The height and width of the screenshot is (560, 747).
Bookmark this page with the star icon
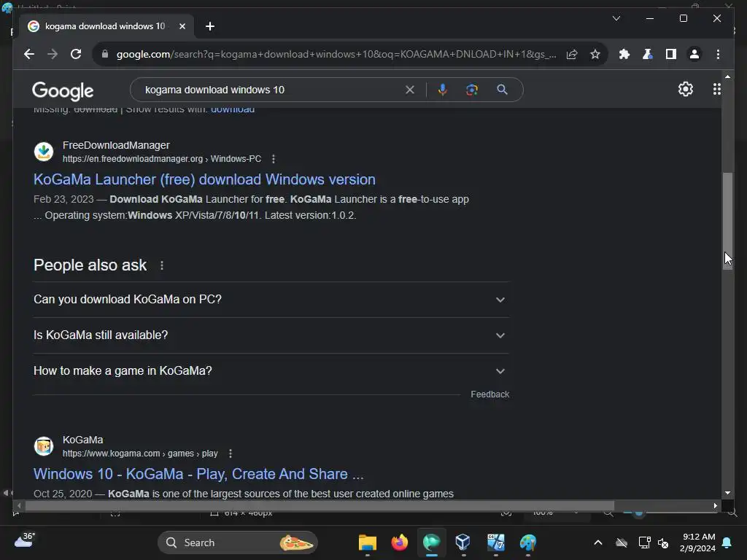(x=595, y=54)
